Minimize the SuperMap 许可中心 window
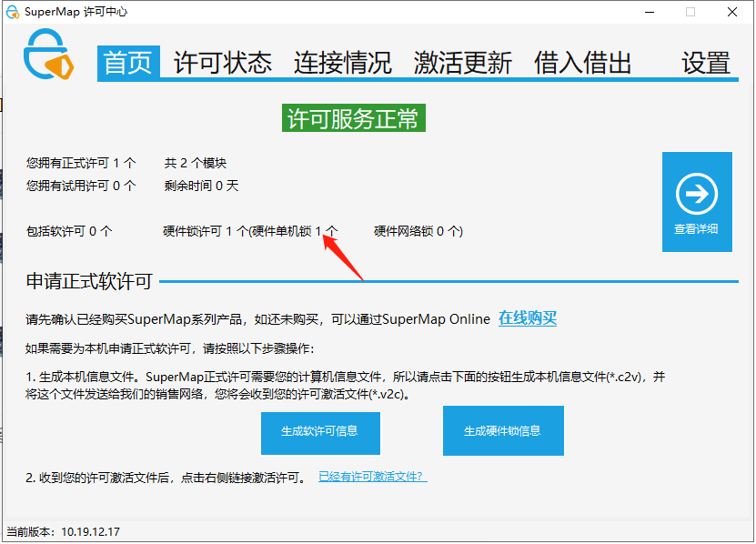Image resolution: width=756 pixels, height=544 pixels. click(650, 12)
